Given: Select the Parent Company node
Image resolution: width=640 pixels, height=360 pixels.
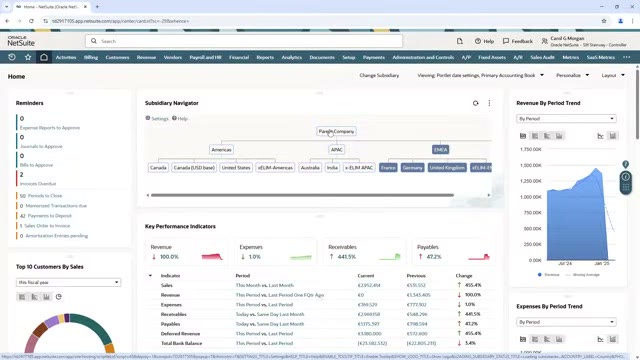Looking at the screenshot, I should (336, 131).
